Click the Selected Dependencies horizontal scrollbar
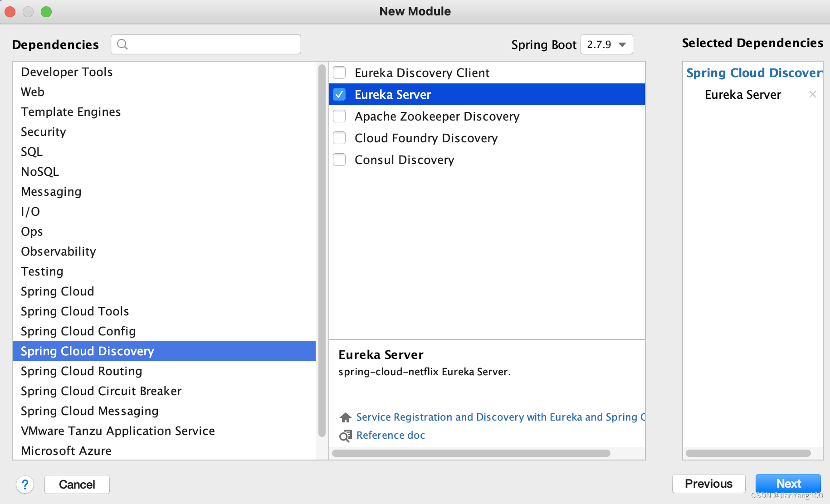Viewport: 830px width, 504px height. pos(748,453)
